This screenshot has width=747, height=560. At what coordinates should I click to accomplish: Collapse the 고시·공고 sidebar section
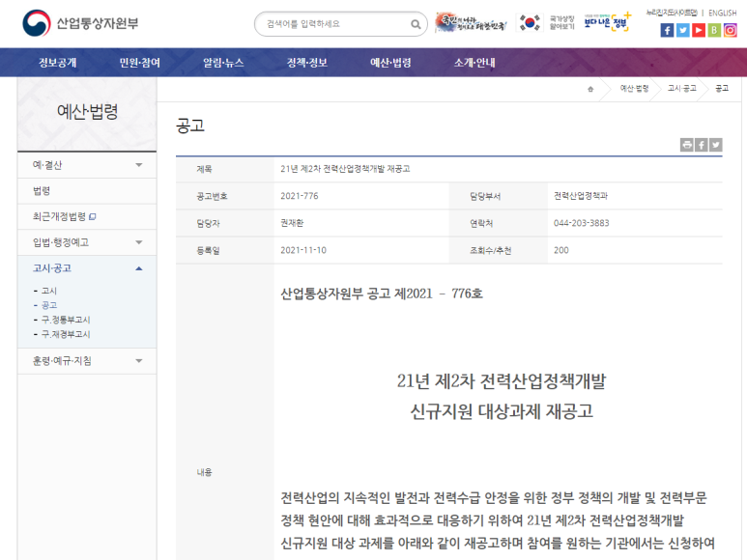tap(87, 268)
